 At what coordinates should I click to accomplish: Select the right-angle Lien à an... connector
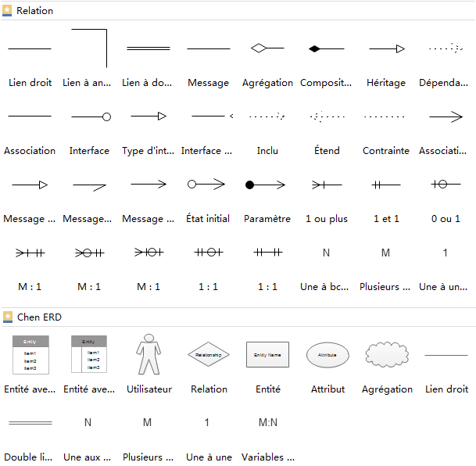(x=89, y=48)
